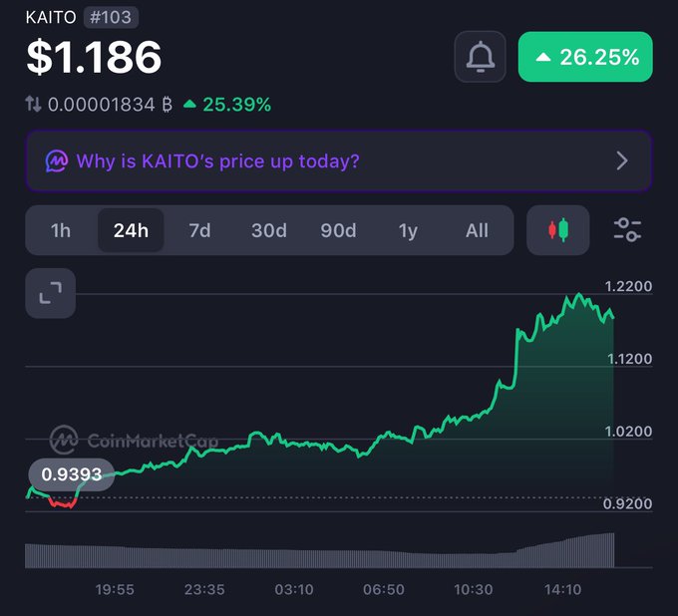Image resolution: width=678 pixels, height=616 pixels.
Task: Tap the 1.0200 axis label
Action: [628, 431]
